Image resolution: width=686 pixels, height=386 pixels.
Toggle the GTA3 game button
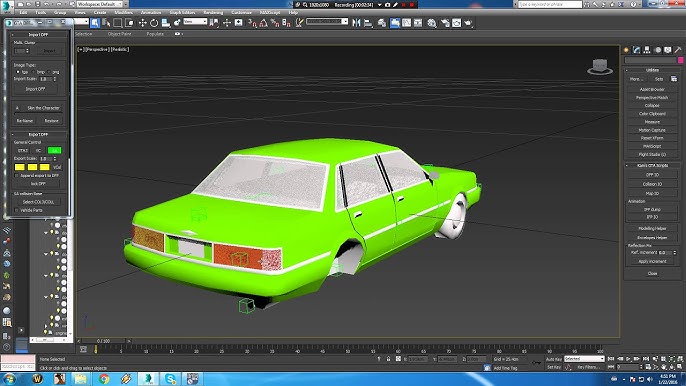coord(23,150)
